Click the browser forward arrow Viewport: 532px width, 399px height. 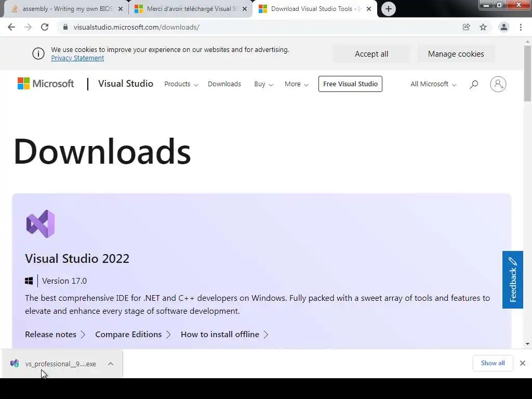(28, 27)
